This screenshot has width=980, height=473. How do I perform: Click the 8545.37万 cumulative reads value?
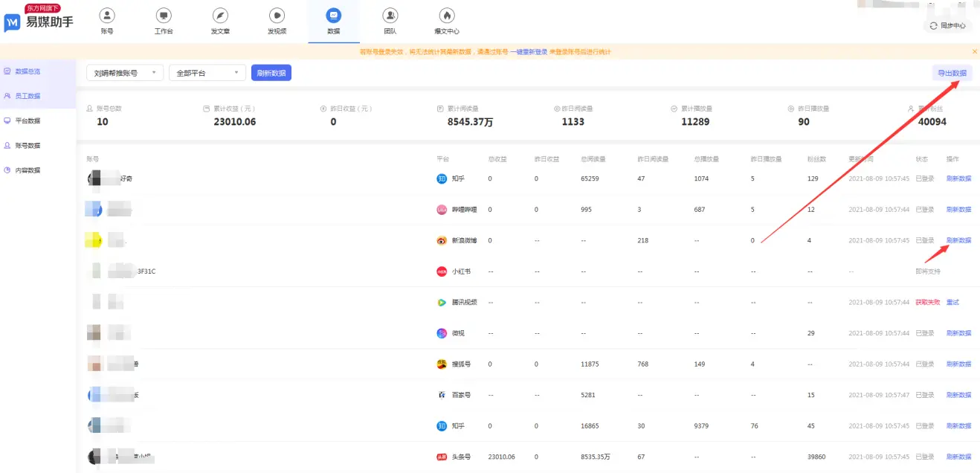(470, 121)
